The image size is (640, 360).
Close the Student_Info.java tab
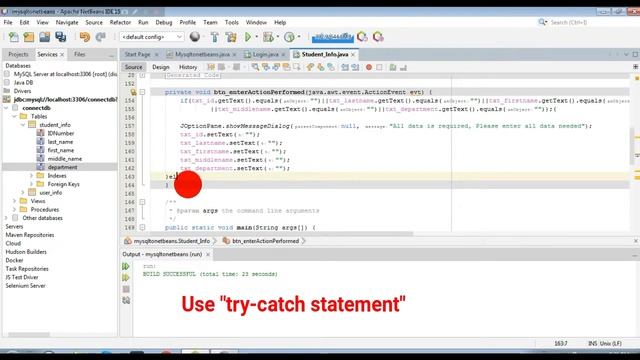pyautogui.click(x=353, y=54)
